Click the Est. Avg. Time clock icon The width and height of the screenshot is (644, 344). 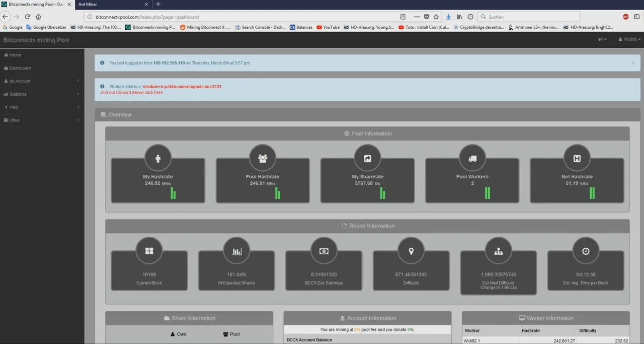point(586,251)
